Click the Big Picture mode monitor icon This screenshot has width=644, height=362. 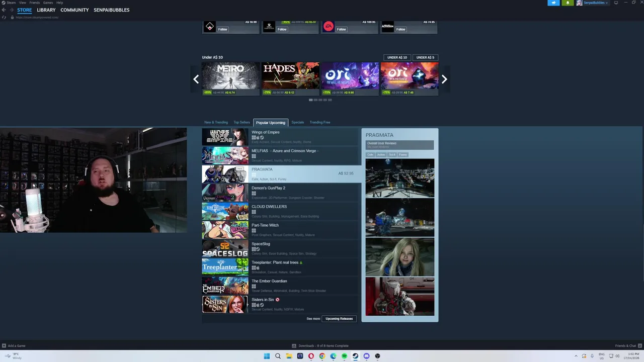click(x=616, y=3)
